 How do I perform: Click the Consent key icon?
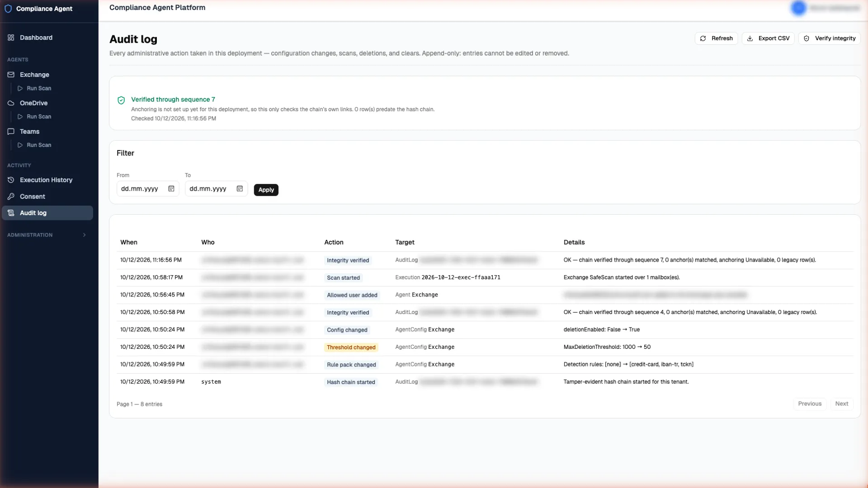click(x=11, y=197)
